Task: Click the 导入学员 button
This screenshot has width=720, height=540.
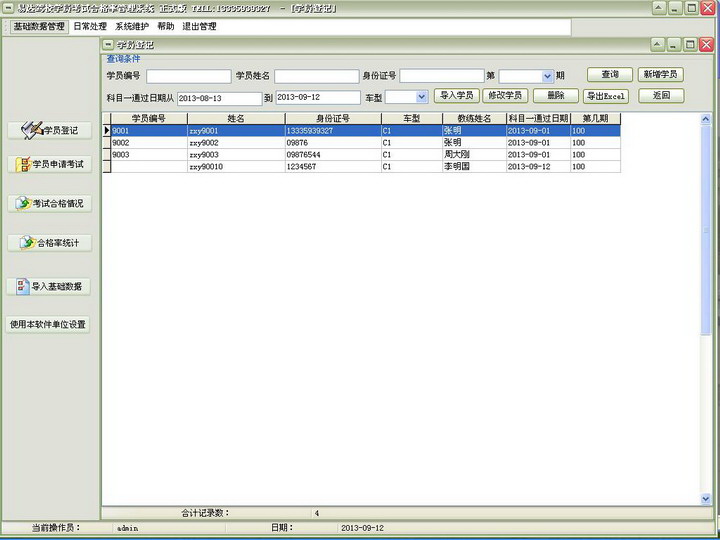Action: [456, 96]
